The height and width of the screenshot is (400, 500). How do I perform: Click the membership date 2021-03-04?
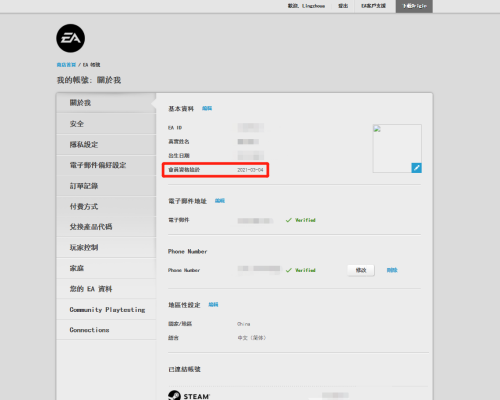click(250, 170)
